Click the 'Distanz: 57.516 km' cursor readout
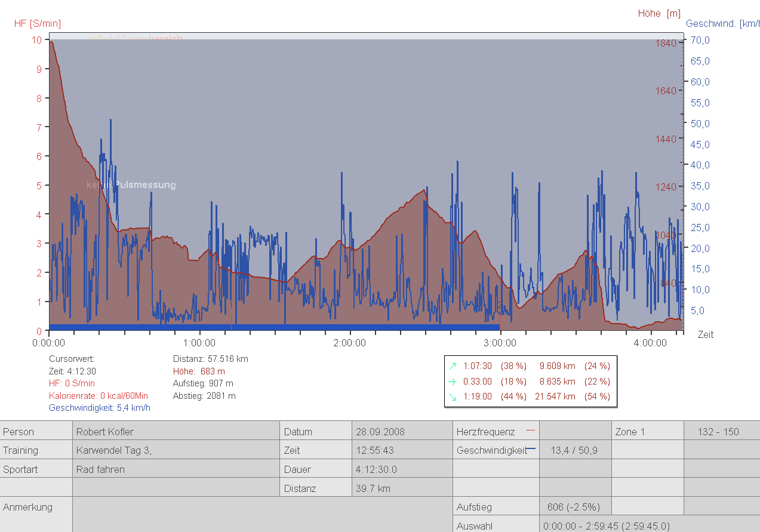Image resolution: width=760 pixels, height=532 pixels. (211, 359)
